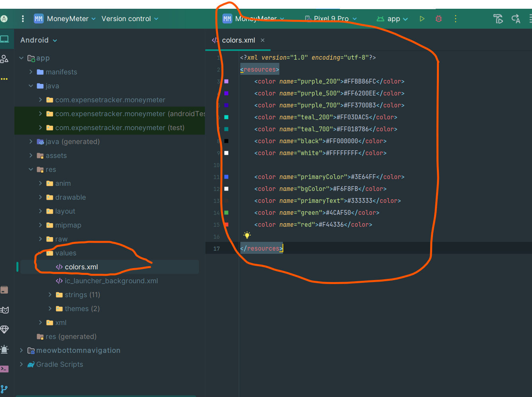Expand Gradle Scripts node
The height and width of the screenshot is (397, 532).
click(21, 364)
